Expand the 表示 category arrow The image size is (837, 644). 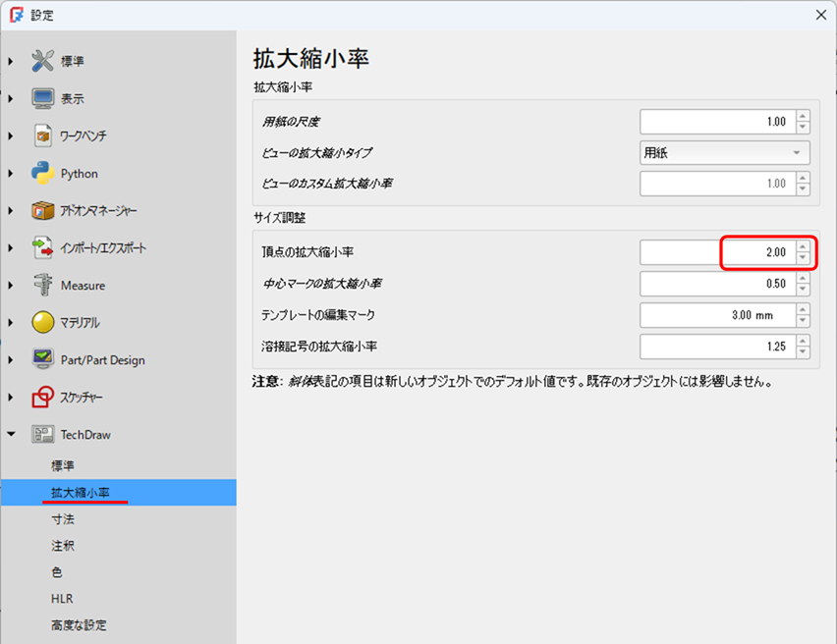coord(11,99)
